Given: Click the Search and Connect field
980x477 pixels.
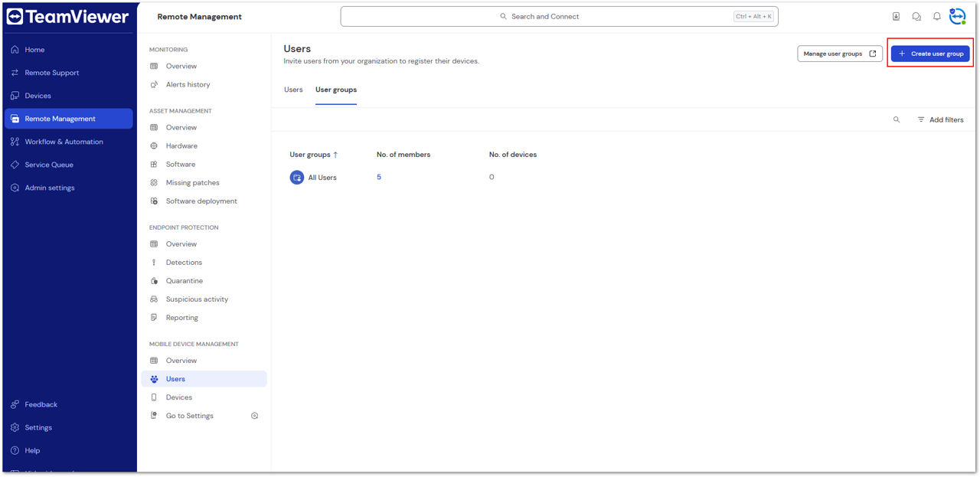Looking at the screenshot, I should (x=559, y=16).
